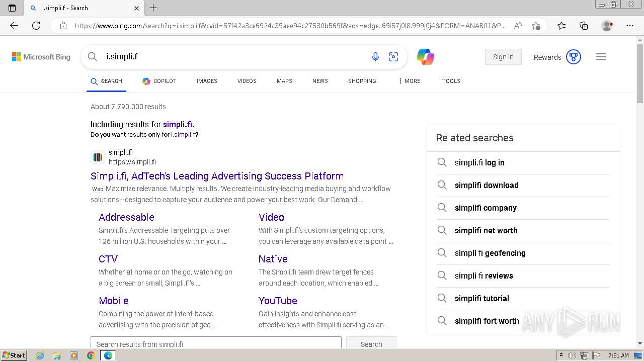Image resolution: width=644 pixels, height=362 pixels.
Task: Click the simpli.fi site favicon
Action: click(x=98, y=157)
